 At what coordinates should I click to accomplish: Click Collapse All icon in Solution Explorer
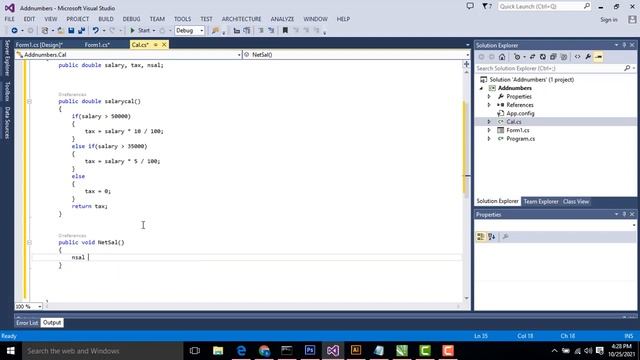553,57
